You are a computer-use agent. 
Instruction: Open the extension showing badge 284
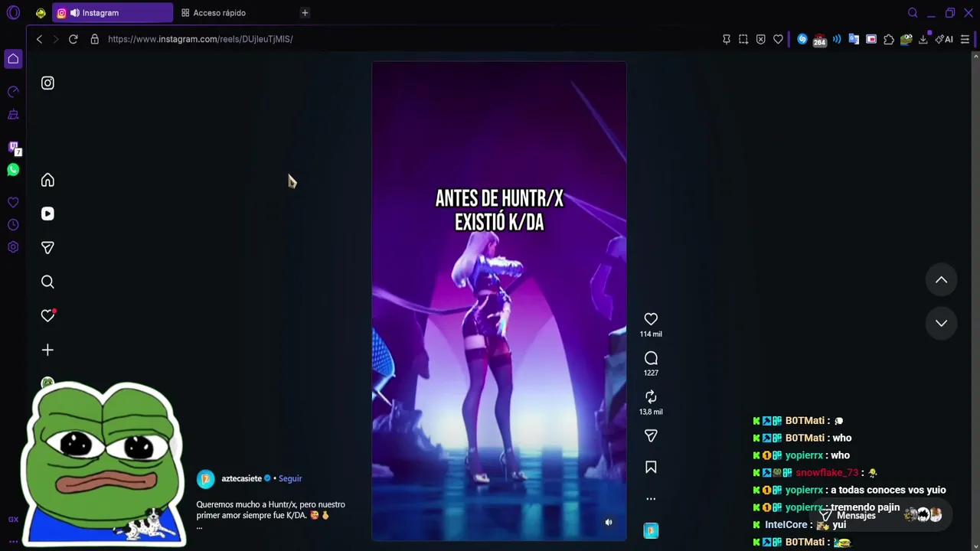click(819, 40)
